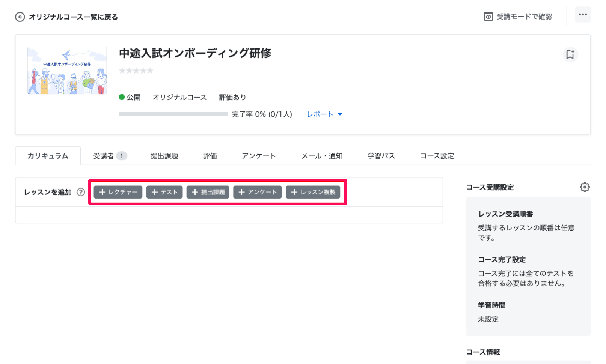Screen dimensions: 606x364
Task: Click the コース情報 heading
Action: 483,352
